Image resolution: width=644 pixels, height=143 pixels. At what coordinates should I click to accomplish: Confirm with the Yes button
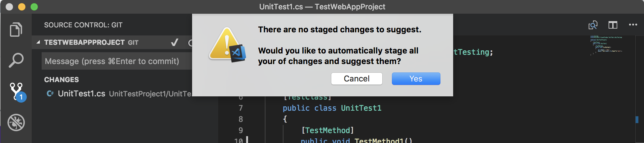[x=416, y=79]
